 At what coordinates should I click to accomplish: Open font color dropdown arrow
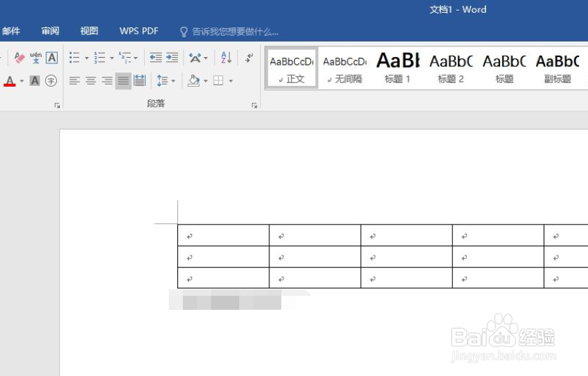pos(22,81)
